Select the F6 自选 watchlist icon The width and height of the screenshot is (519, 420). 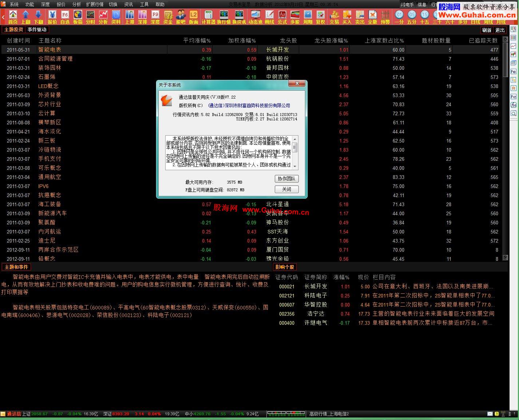65,17
